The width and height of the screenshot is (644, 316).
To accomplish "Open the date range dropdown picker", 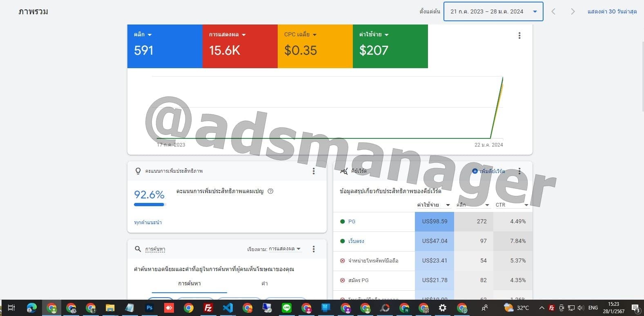I will point(493,11).
